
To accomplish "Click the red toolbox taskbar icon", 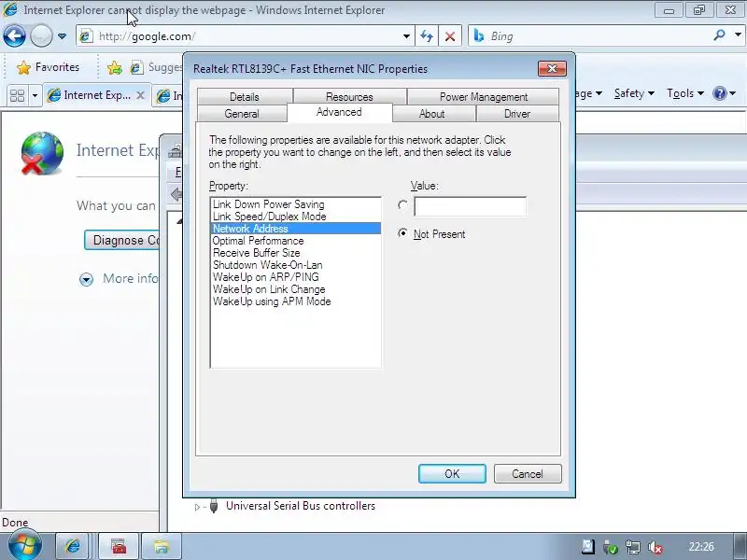I will [119, 546].
